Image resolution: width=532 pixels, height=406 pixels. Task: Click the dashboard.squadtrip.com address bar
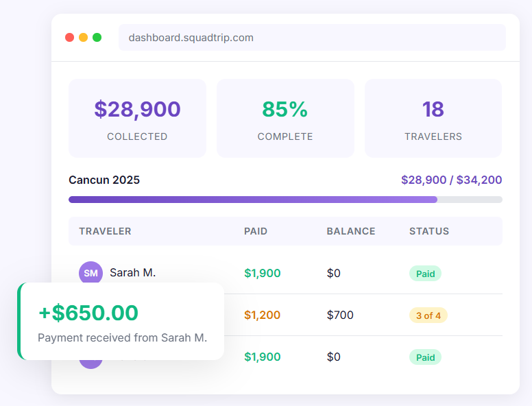(x=312, y=38)
